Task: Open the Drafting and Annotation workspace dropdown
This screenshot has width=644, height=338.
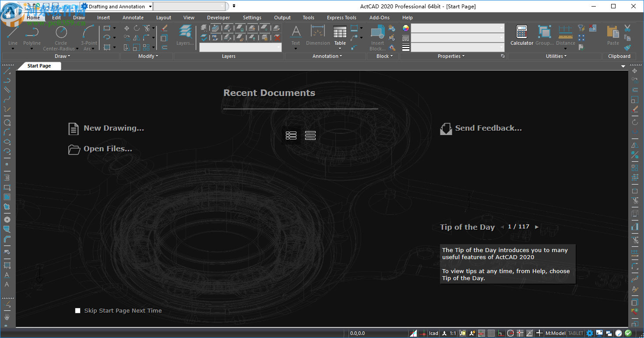Action: pos(150,7)
